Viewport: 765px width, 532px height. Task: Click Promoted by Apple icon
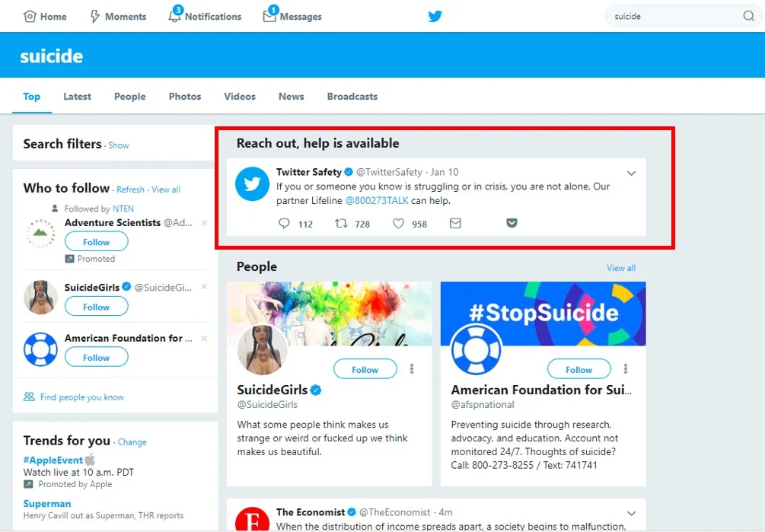28,484
